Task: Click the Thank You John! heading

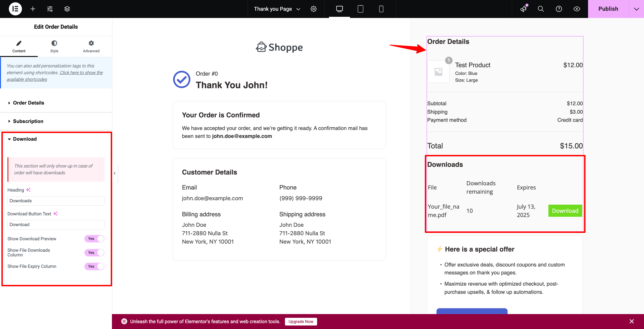Action: pos(232,85)
